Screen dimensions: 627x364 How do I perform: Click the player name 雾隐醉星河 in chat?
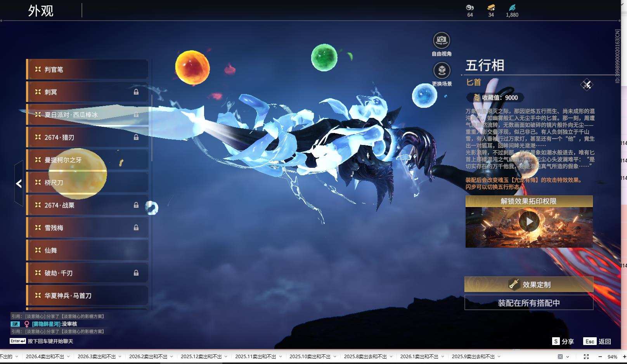[x=46, y=324]
